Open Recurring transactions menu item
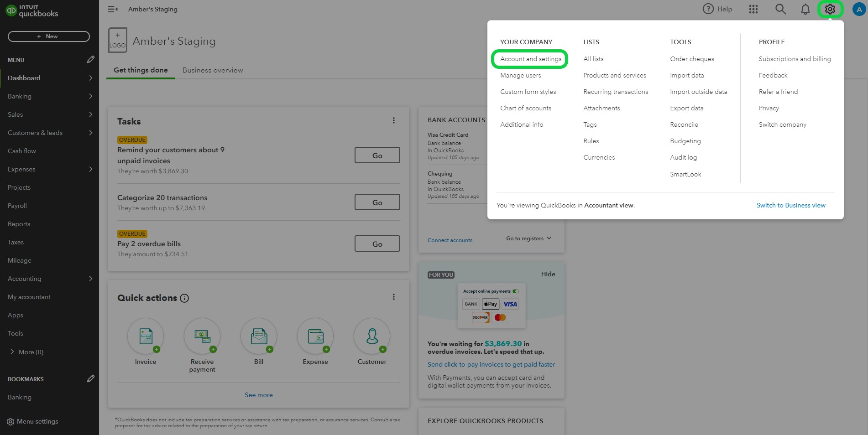Image resolution: width=868 pixels, height=435 pixels. click(616, 92)
